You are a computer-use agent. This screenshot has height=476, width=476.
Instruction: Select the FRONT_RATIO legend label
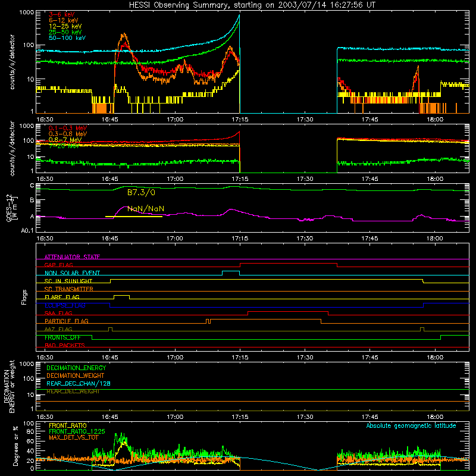68,425
